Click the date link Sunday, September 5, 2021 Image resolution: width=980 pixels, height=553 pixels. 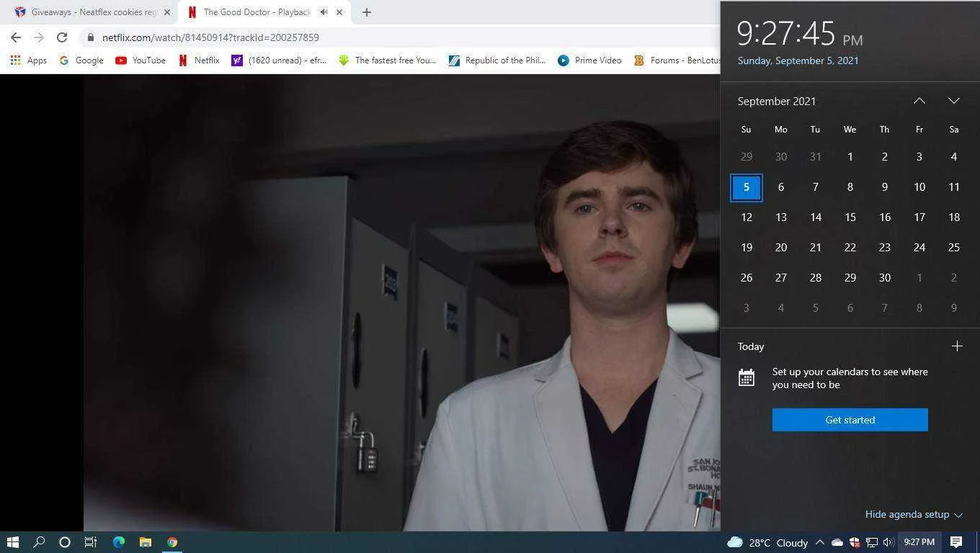[798, 60]
